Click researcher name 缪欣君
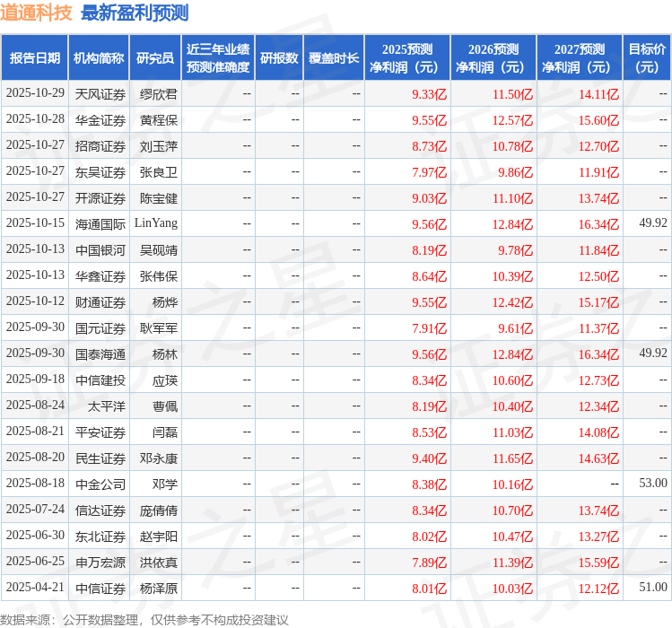 tap(159, 94)
